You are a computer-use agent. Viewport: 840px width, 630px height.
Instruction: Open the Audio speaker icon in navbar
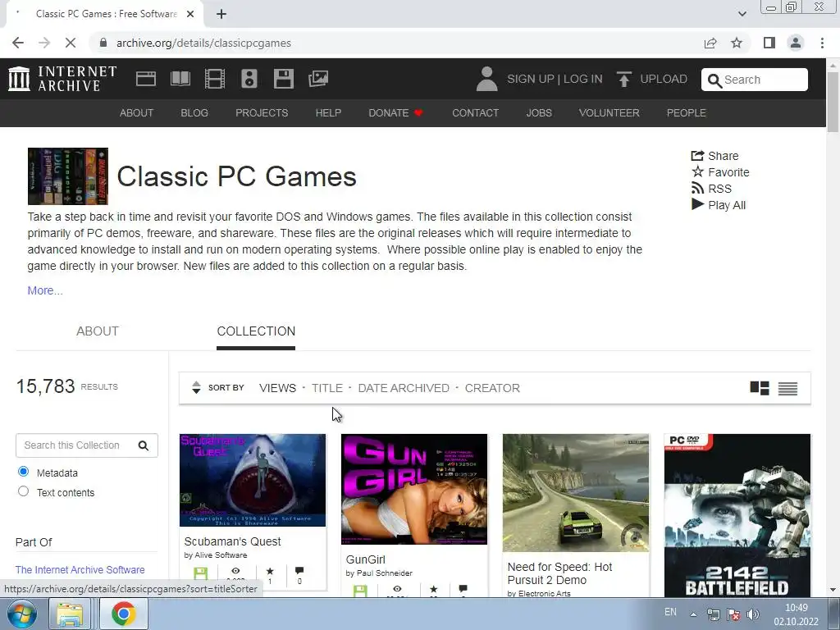[x=249, y=79]
